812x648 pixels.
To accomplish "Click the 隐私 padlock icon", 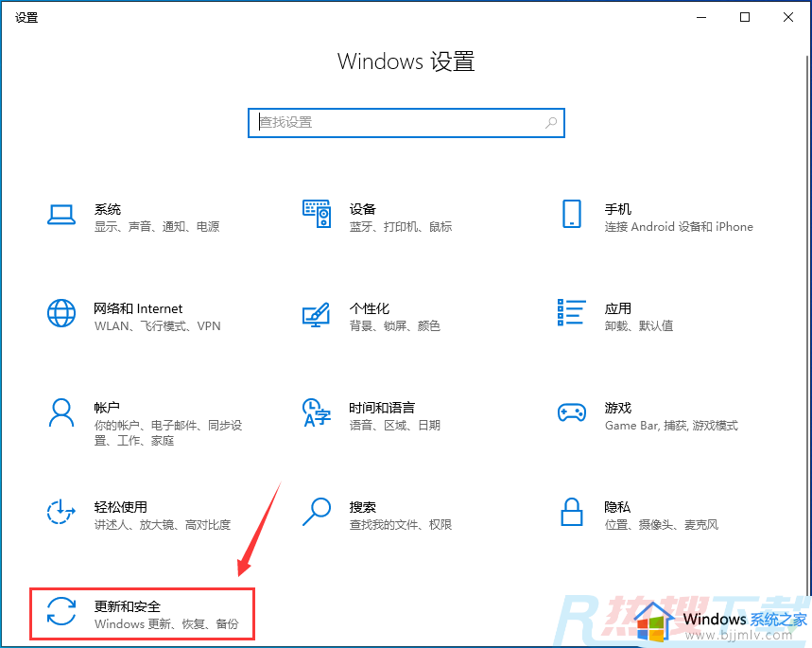I will tap(572, 512).
